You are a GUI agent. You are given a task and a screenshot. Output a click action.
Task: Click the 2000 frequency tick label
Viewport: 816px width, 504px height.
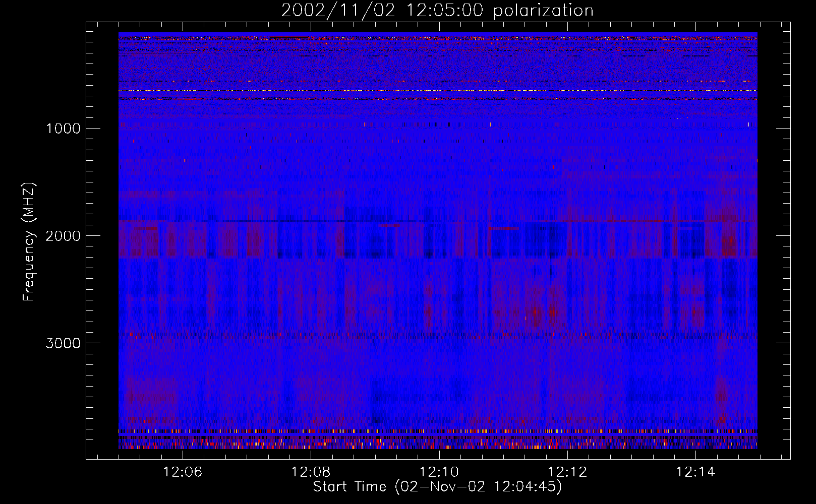[63, 236]
